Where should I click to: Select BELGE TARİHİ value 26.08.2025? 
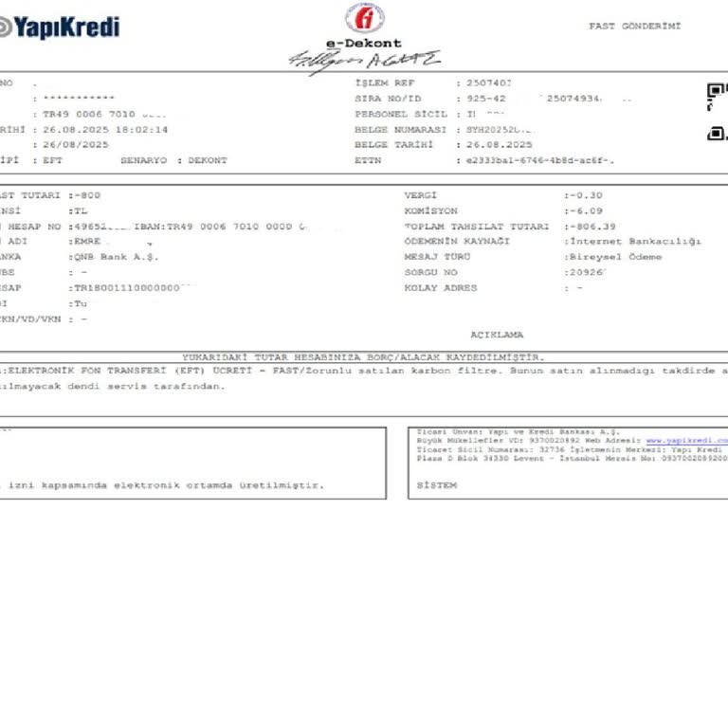click(x=500, y=145)
